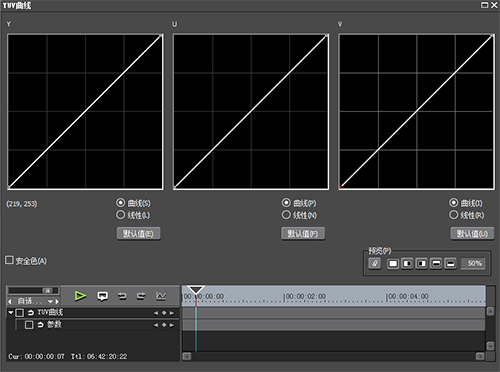Image resolution: width=500 pixels, height=372 pixels.
Task: Select top-half split preview icon
Action: tap(436, 264)
